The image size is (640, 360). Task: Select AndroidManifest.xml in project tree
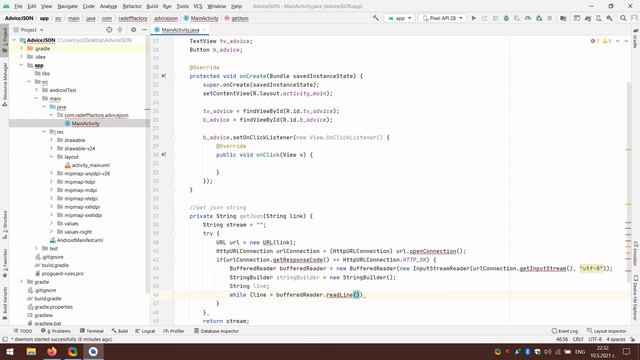coord(80,240)
